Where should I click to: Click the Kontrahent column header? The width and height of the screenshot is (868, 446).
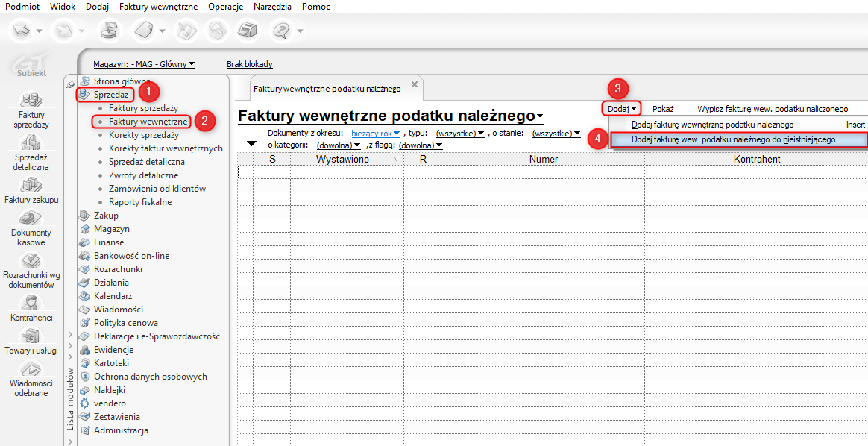(756, 160)
